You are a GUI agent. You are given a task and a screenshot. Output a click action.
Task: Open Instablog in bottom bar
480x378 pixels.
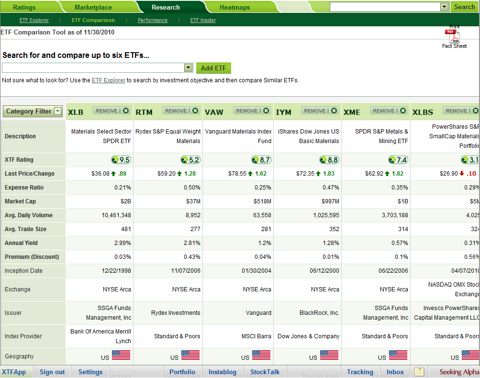pos(222,372)
